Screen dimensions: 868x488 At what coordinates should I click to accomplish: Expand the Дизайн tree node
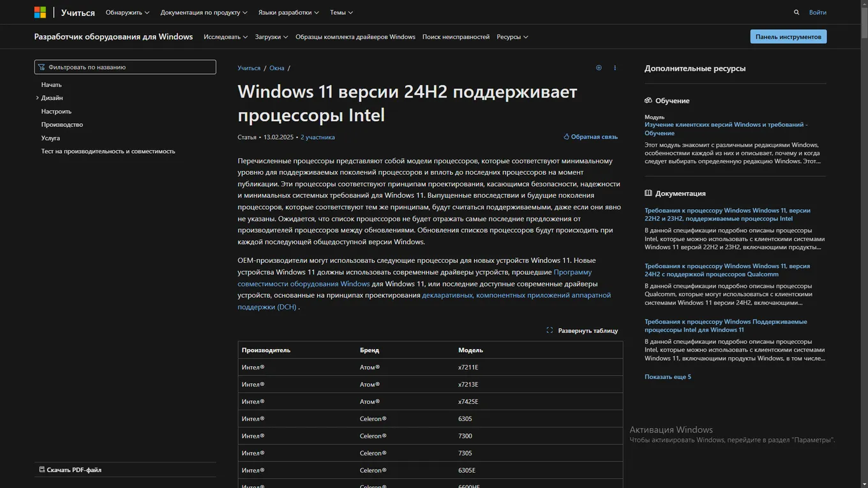(38, 98)
